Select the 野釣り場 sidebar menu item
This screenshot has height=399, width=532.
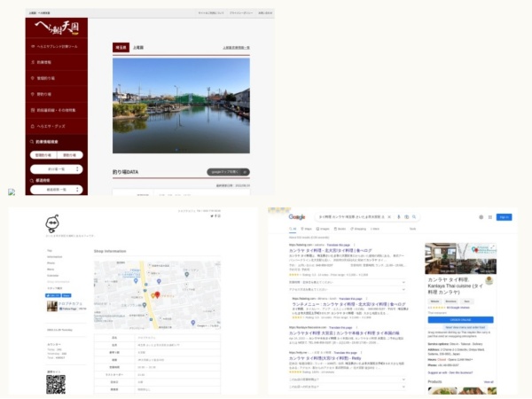(x=57, y=94)
